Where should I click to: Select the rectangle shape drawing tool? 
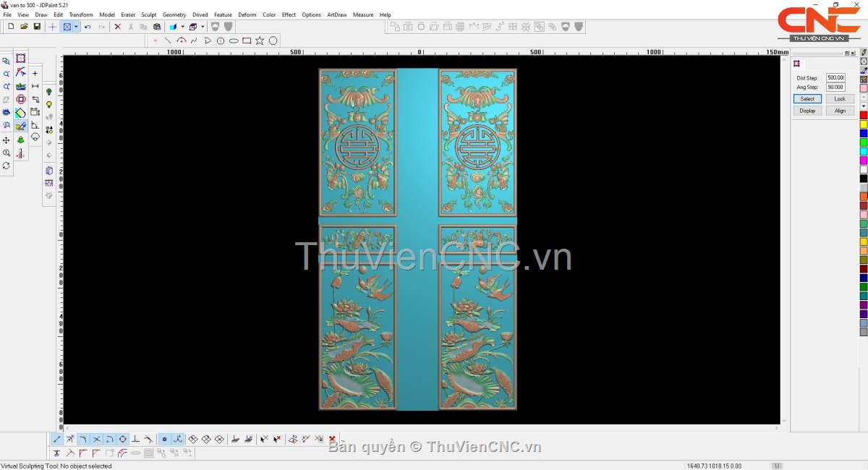click(247, 40)
